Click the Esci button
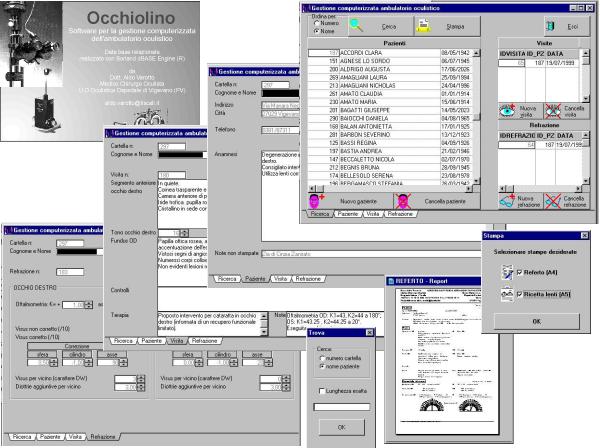Viewport: 600px width, 448px height. click(x=566, y=26)
